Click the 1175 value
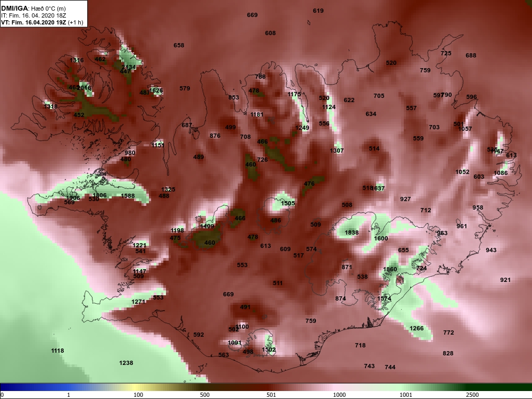The image size is (532, 399). (295, 94)
